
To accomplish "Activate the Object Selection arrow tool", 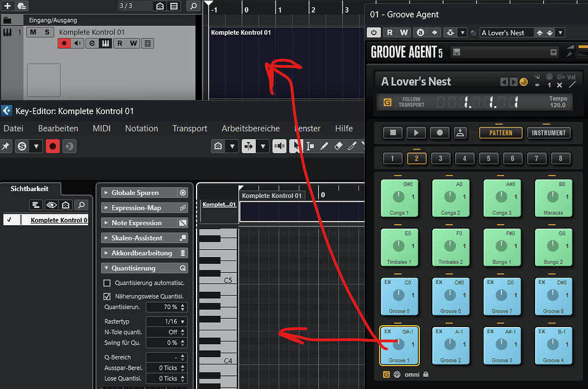I will (297, 146).
